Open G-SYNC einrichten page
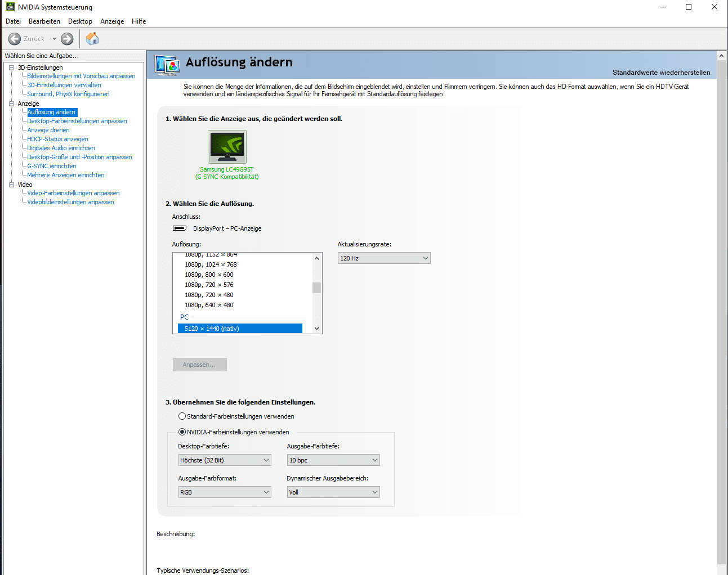Screen dimensions: 728x575 tap(52, 166)
